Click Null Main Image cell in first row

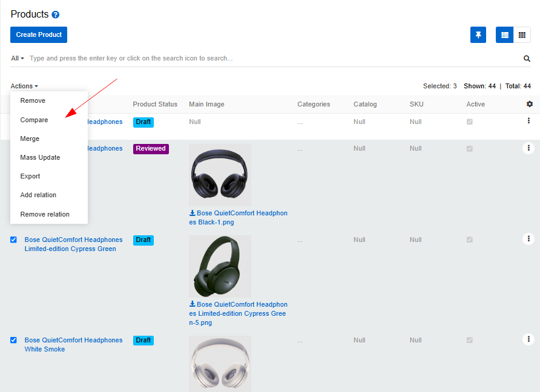[195, 122]
